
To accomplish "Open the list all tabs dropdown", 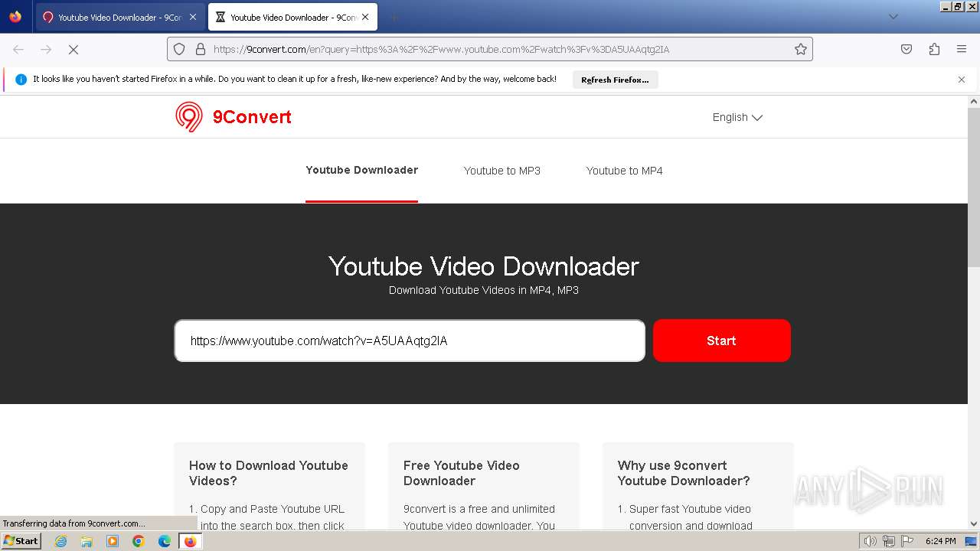I will click(893, 17).
